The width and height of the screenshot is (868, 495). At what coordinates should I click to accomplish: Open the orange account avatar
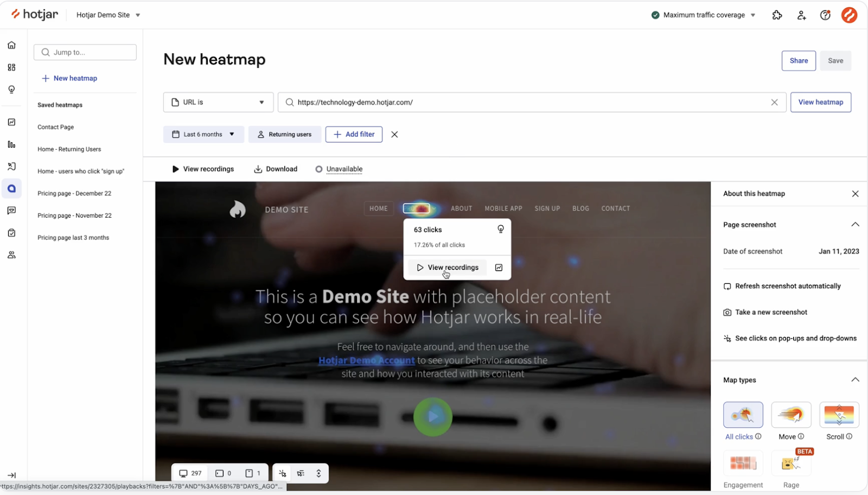click(x=849, y=15)
